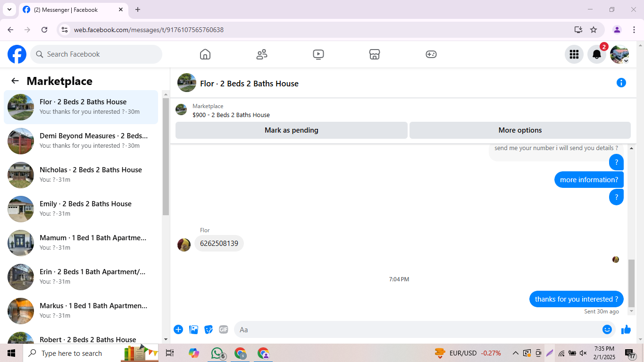Open the Friends icon in top navigation
Screen dimensions: 644x362
[x=262, y=54]
